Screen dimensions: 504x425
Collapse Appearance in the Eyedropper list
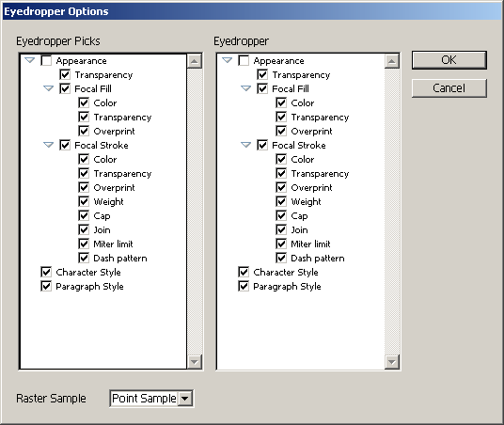[227, 60]
